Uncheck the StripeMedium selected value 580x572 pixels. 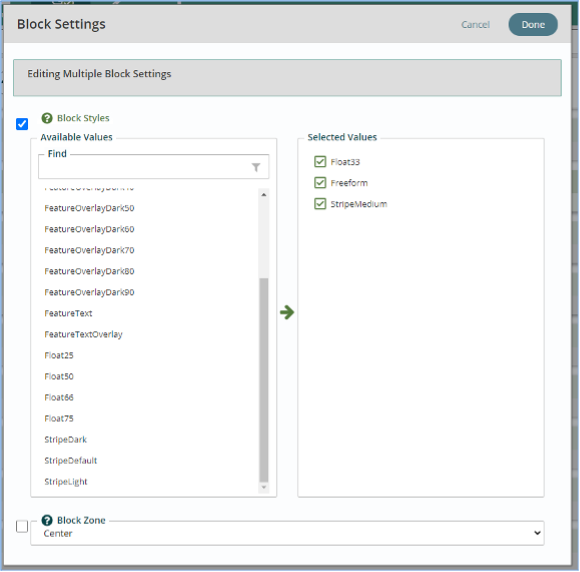click(320, 204)
